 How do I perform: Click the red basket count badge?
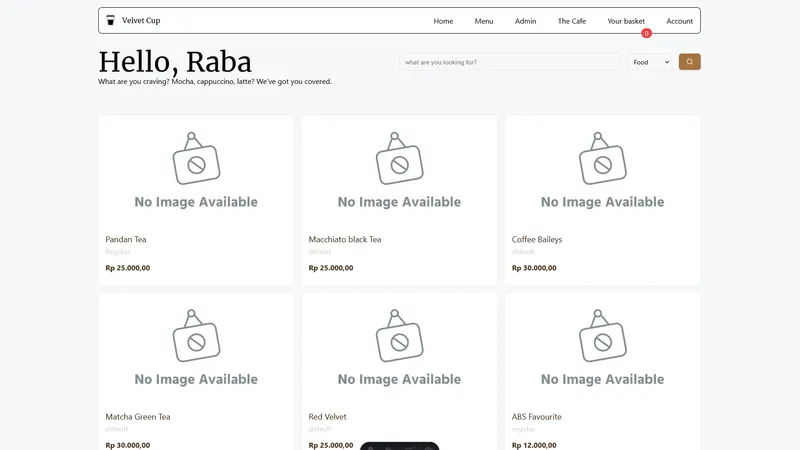[646, 34]
